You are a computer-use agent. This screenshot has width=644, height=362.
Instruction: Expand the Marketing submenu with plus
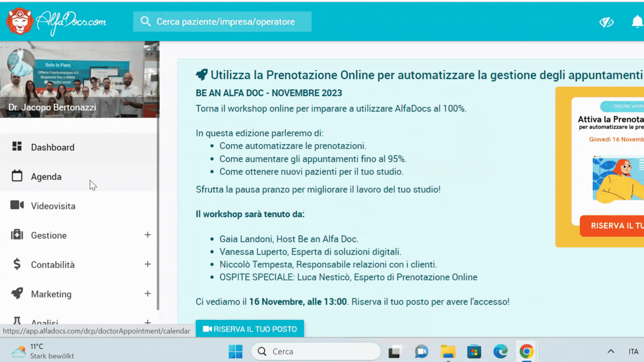(148, 294)
